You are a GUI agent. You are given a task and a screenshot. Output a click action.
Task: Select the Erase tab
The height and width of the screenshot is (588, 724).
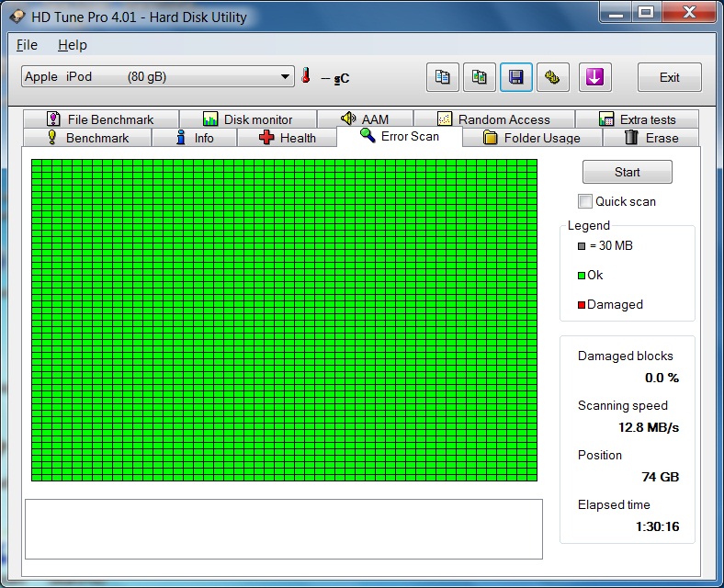coord(650,138)
